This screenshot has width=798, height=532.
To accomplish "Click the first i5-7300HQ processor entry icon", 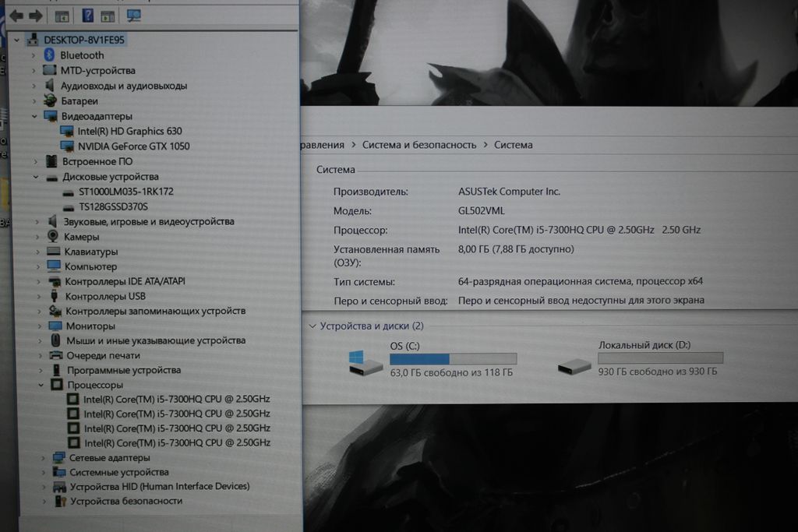I will tap(73, 399).
